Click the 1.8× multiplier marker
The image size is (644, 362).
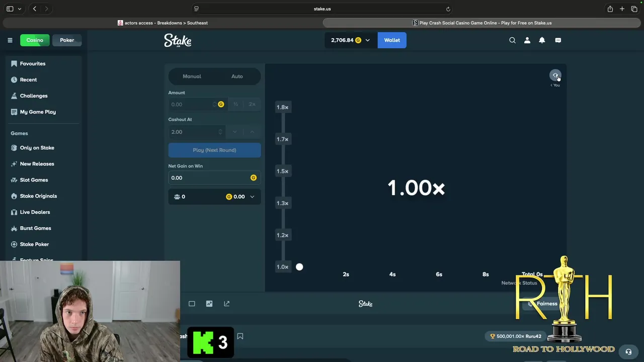282,107
